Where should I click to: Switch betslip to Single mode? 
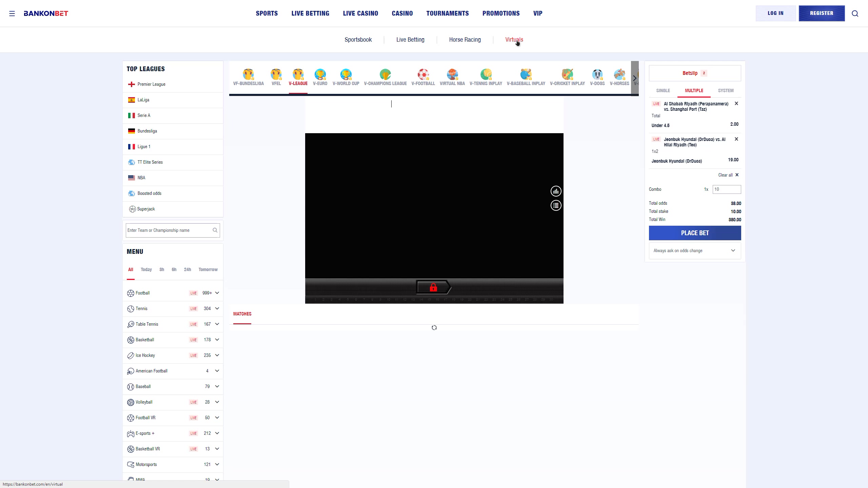tap(663, 91)
